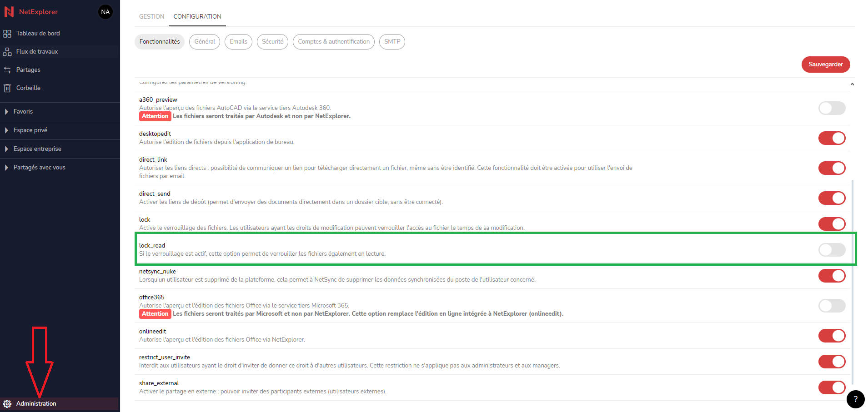Turn off the netsync_nuke toggle
868x412 pixels.
click(832, 276)
